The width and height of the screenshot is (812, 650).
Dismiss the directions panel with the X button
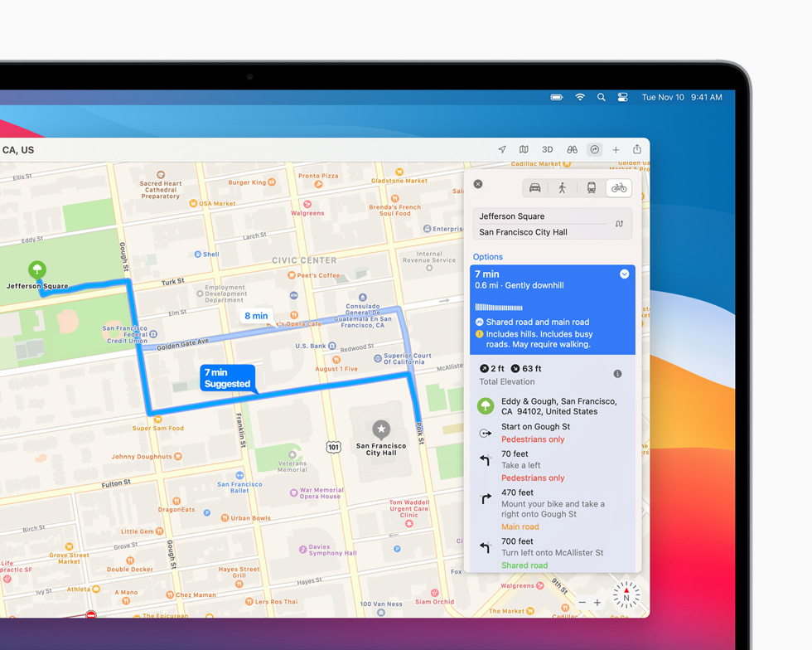coord(478,184)
